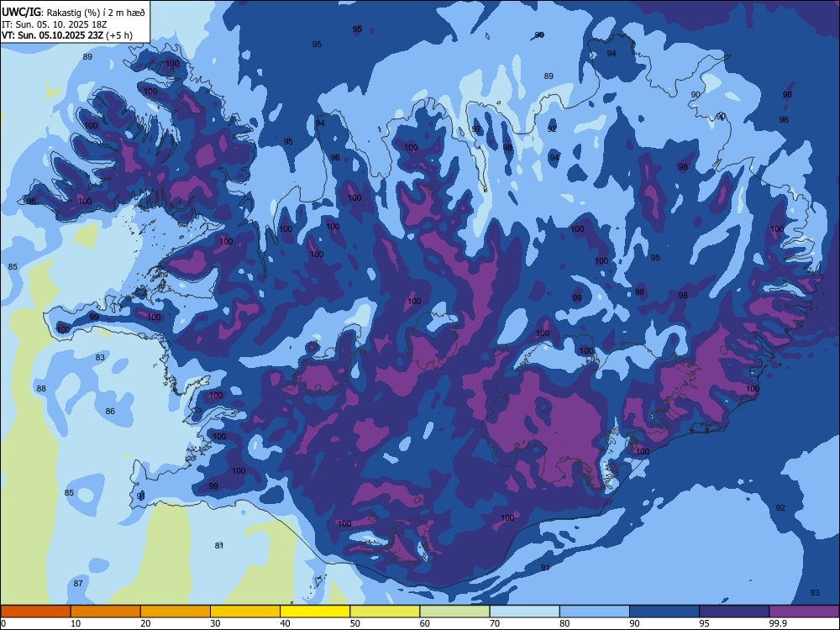Click the title 'UWC/IG: Rakastig (%) í 2 m hæð'

73,13
